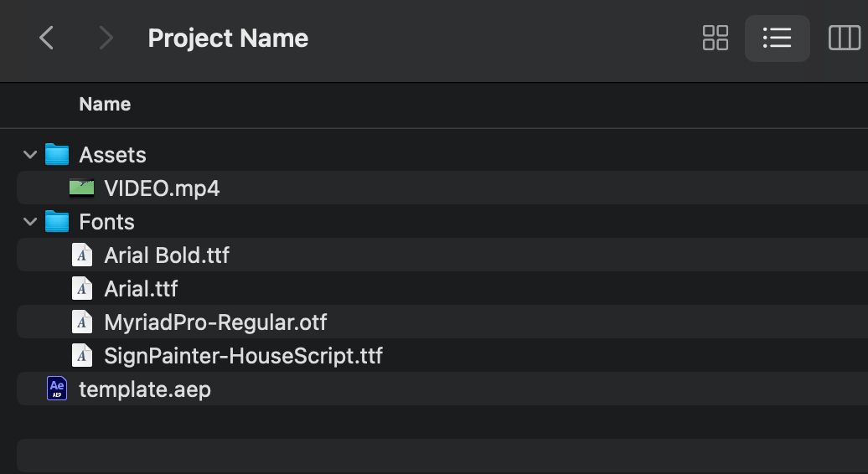Collapse the Assets folder disclosure chevron
The image size is (868, 474).
tap(30, 155)
